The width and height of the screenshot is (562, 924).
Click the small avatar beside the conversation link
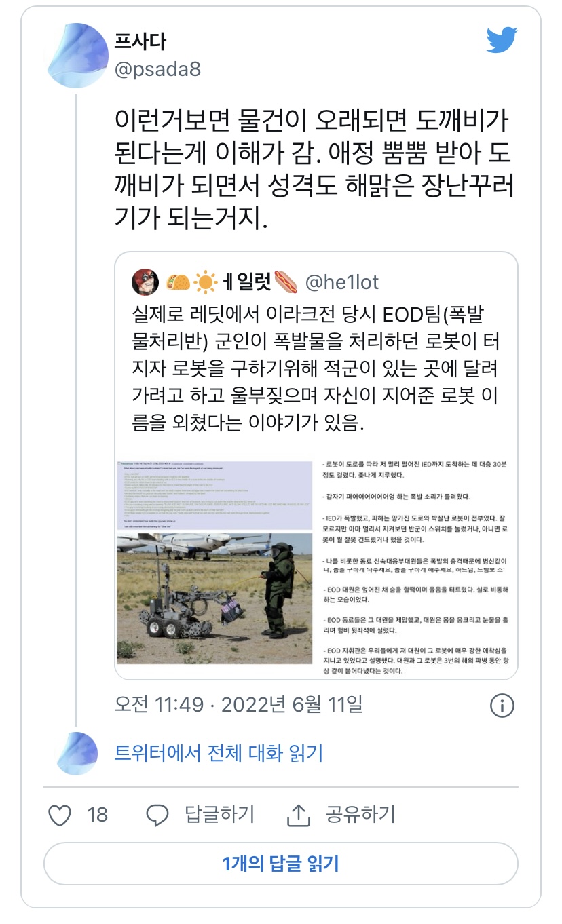(x=77, y=753)
